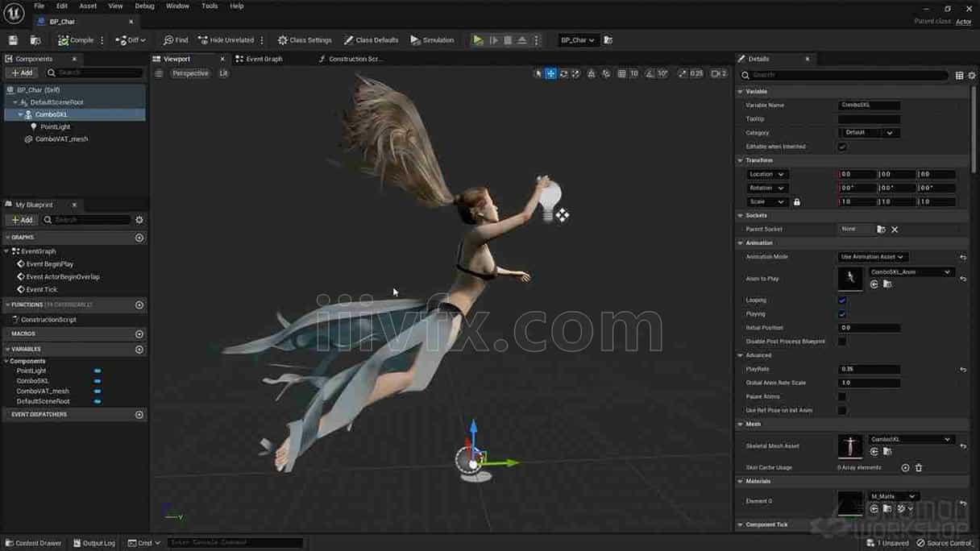Switch to the Event Graph tab

pyautogui.click(x=264, y=59)
